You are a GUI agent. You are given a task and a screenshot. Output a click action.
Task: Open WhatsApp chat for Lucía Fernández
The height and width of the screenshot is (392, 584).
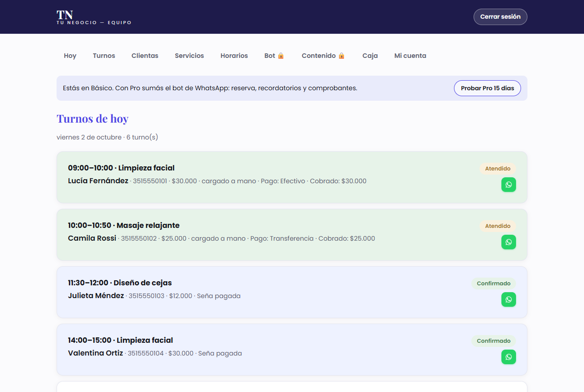point(509,185)
